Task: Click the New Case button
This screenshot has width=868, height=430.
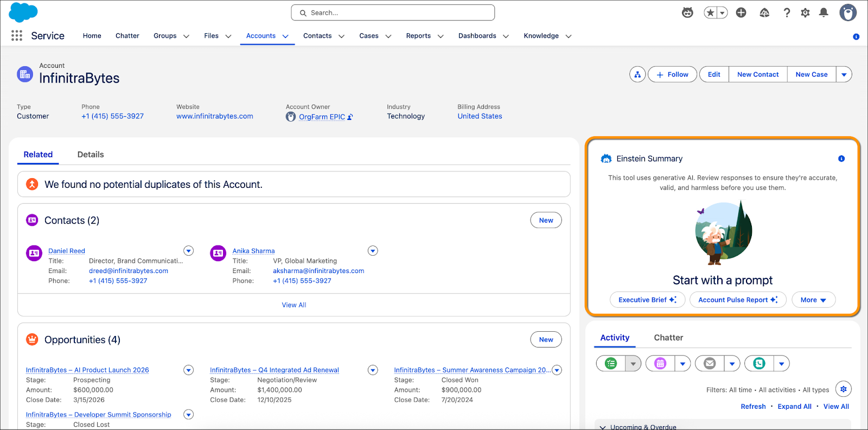Action: (x=812, y=74)
